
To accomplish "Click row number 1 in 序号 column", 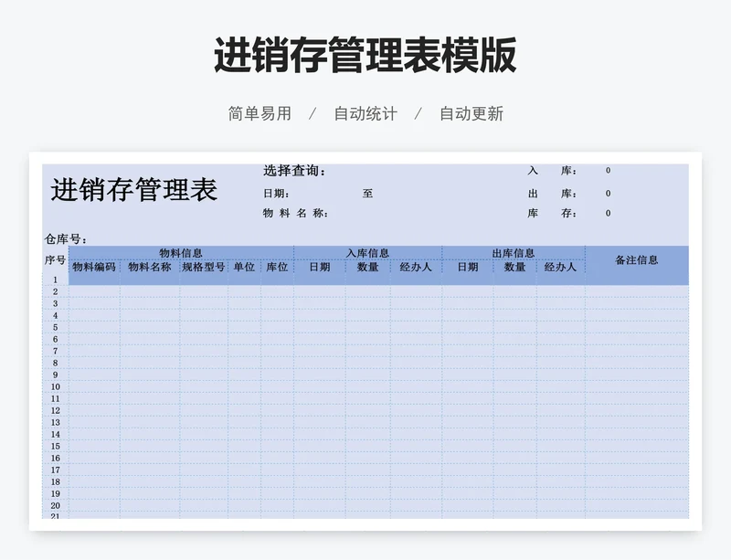I will click(55, 280).
